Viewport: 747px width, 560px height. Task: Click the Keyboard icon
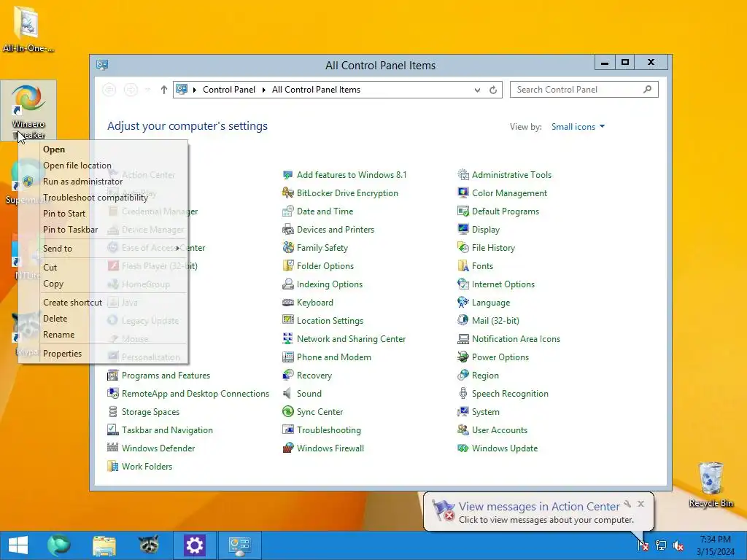[x=287, y=303]
